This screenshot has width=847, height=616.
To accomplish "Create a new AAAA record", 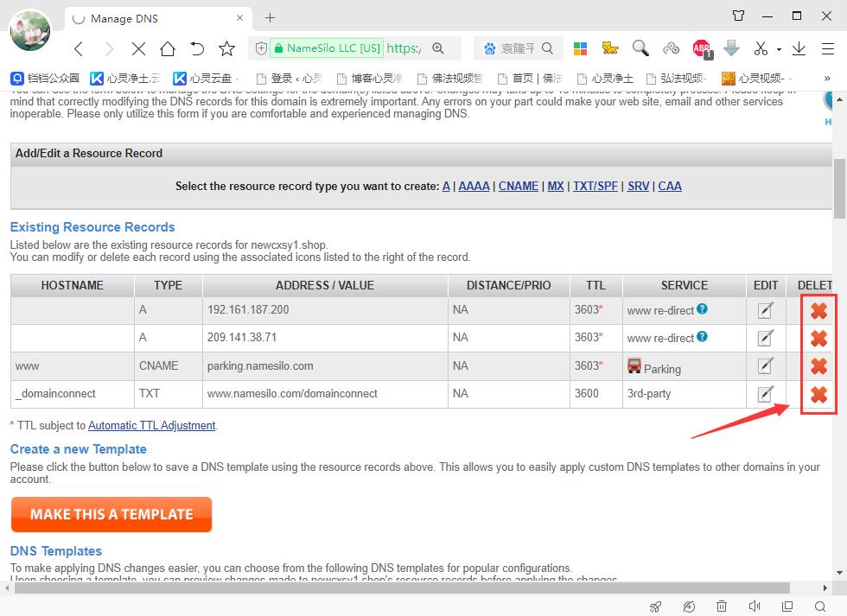I will click(x=474, y=187).
